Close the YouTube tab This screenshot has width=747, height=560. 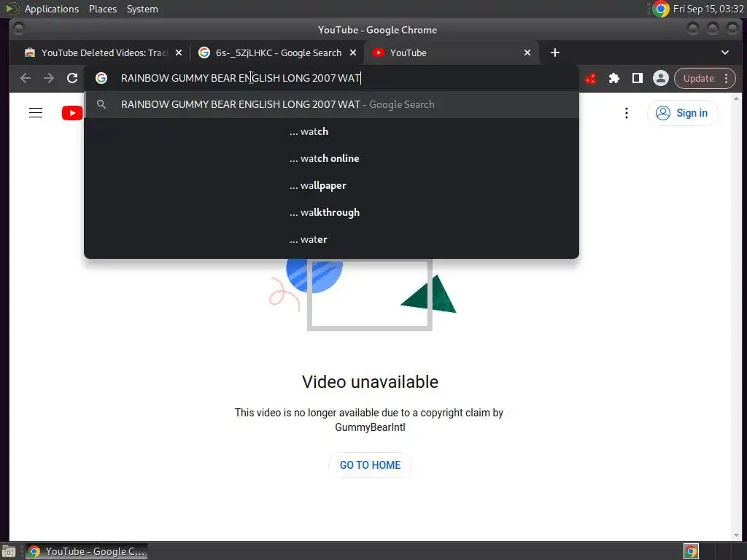[527, 52]
